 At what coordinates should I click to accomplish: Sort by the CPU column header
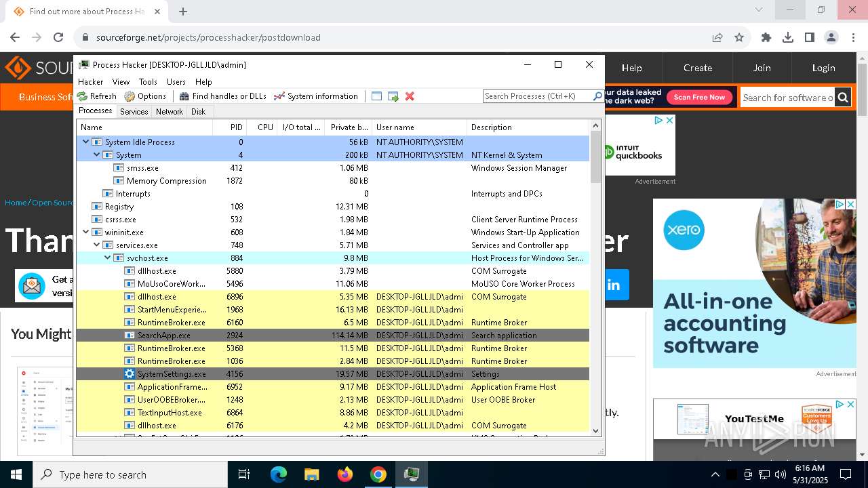tap(262, 127)
